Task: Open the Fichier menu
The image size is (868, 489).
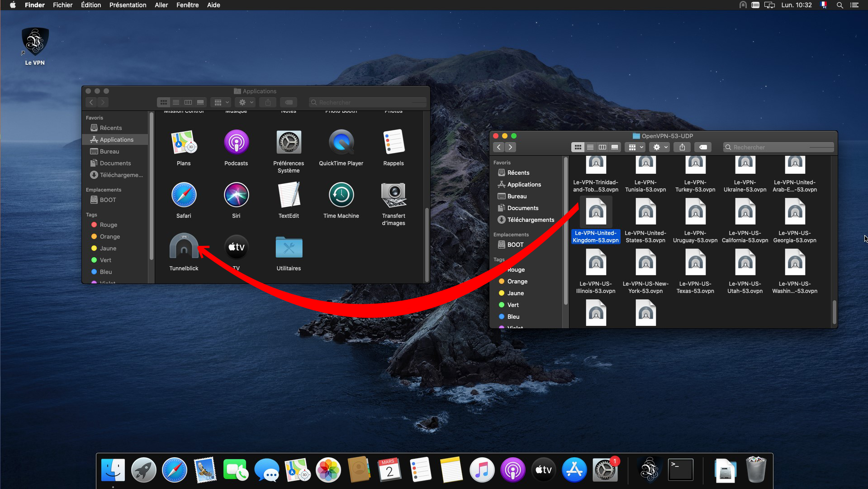Action: (62, 5)
